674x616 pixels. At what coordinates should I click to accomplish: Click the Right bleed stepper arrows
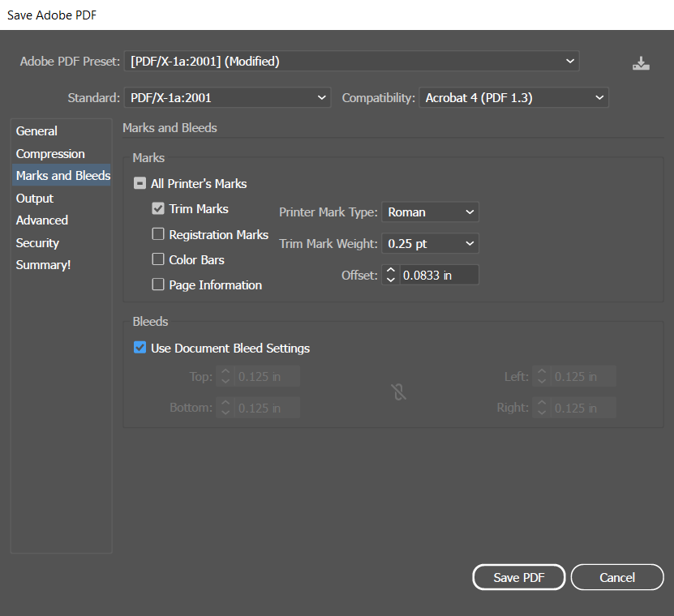pyautogui.click(x=542, y=408)
